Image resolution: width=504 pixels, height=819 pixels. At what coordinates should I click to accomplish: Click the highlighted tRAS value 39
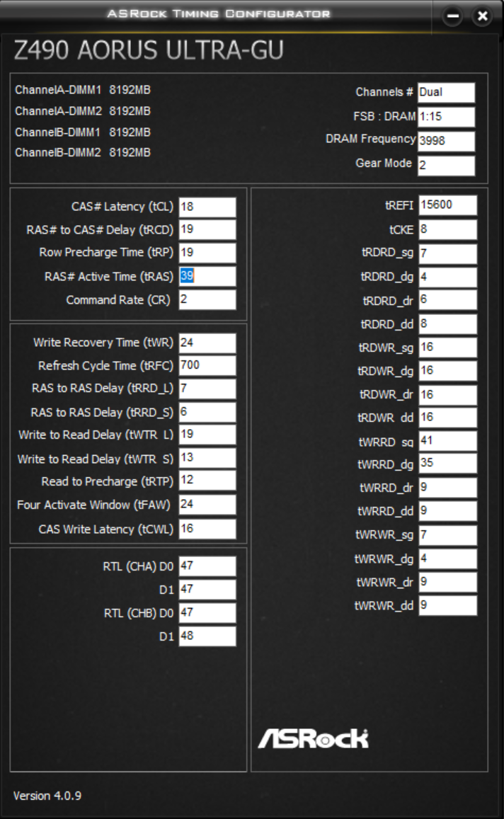pyautogui.click(x=187, y=276)
